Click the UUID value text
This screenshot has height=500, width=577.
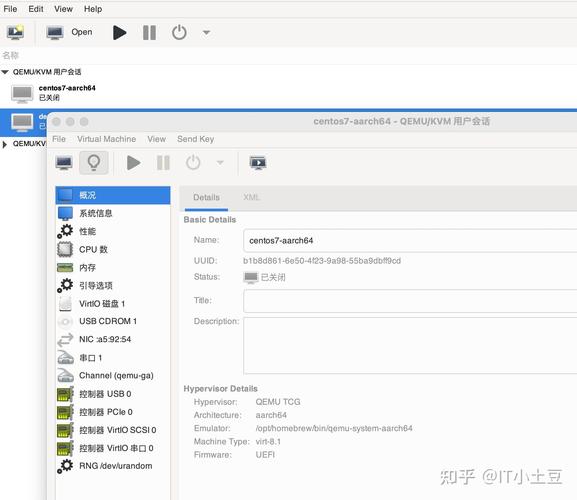point(322,261)
